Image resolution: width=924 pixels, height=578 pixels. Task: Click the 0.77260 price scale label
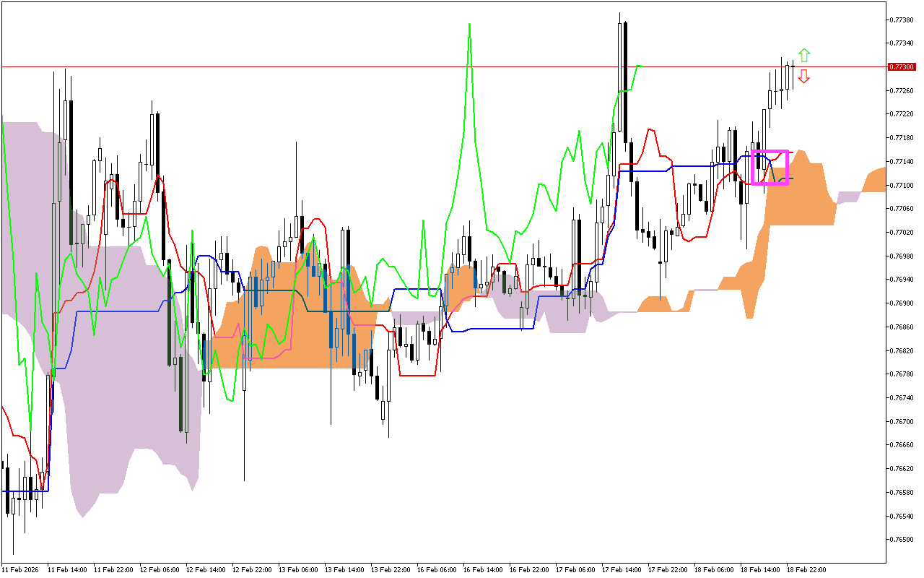click(x=904, y=90)
